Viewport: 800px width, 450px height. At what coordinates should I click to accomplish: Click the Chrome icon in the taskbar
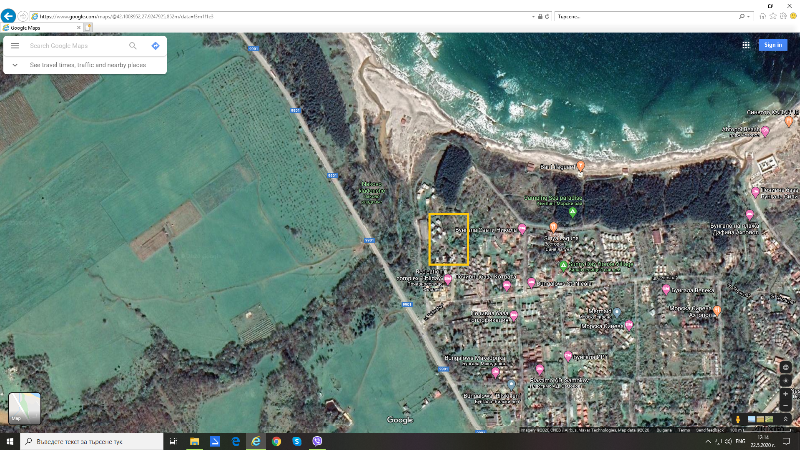tap(276, 441)
